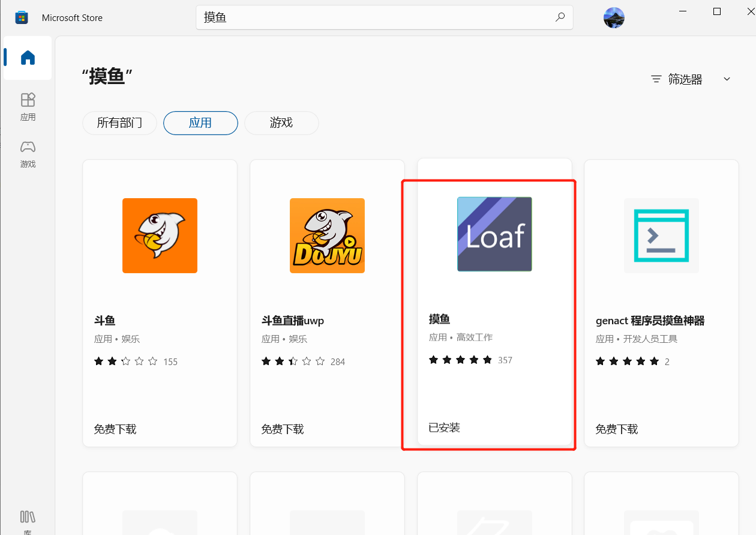756x535 pixels.
Task: Select the 应用 filter tab
Action: click(200, 122)
